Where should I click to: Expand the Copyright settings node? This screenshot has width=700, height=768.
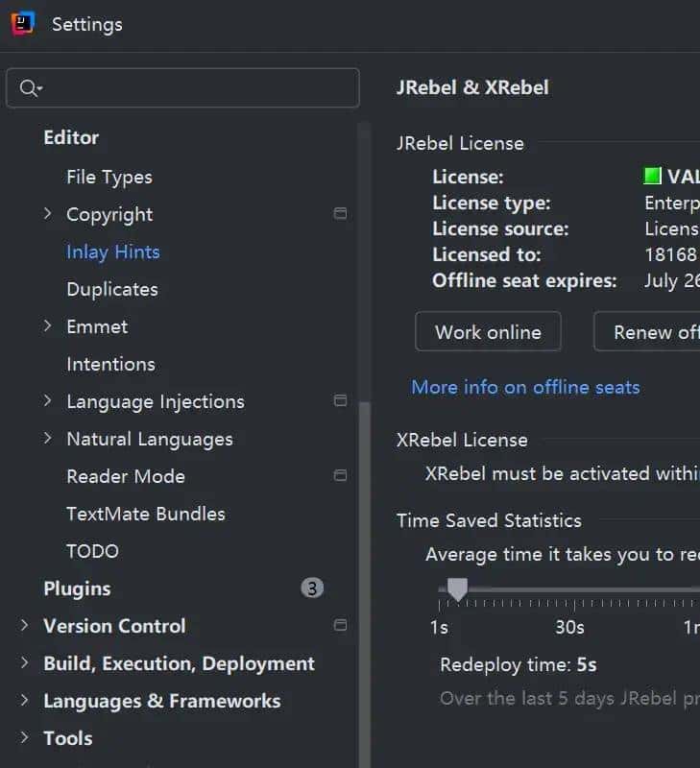[48, 213]
